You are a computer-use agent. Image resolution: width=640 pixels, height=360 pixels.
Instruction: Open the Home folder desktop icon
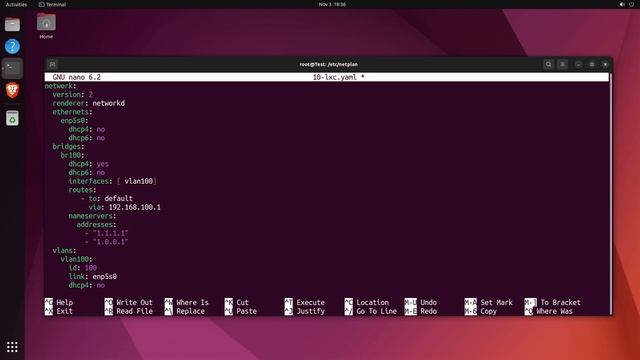46,26
